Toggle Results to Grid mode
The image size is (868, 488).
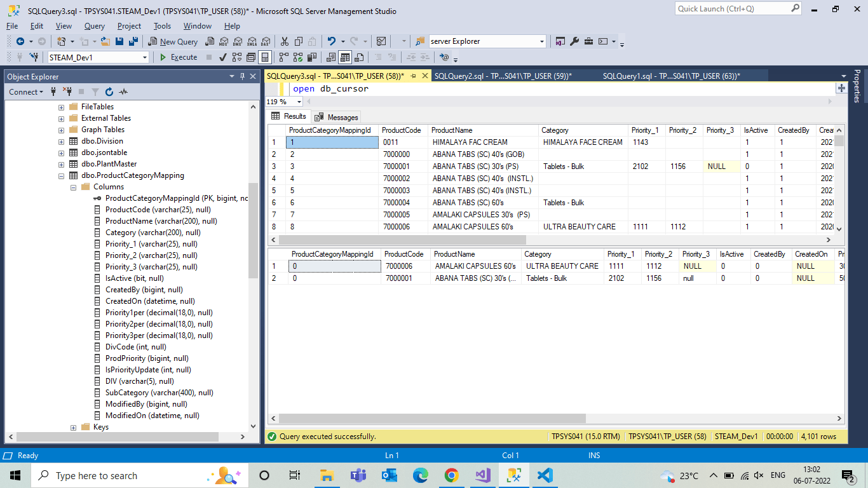pyautogui.click(x=345, y=57)
